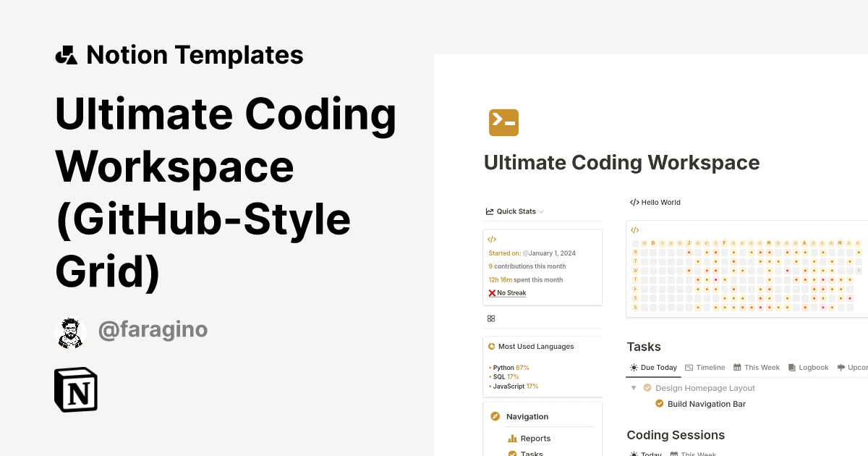Open the Notion Templates header link

click(195, 55)
